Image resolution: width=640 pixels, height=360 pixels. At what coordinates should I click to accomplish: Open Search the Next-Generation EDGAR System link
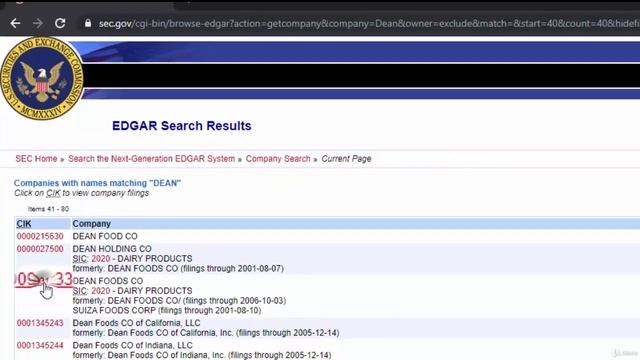[151, 159]
